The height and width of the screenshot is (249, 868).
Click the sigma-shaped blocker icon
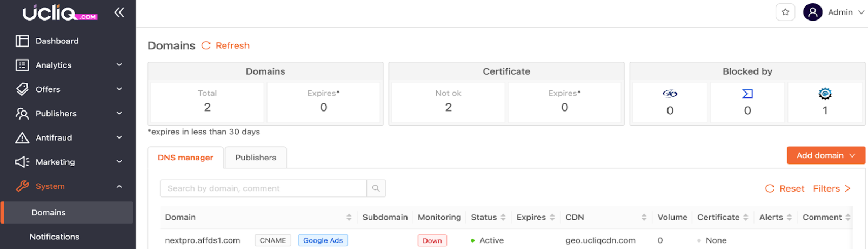(747, 94)
